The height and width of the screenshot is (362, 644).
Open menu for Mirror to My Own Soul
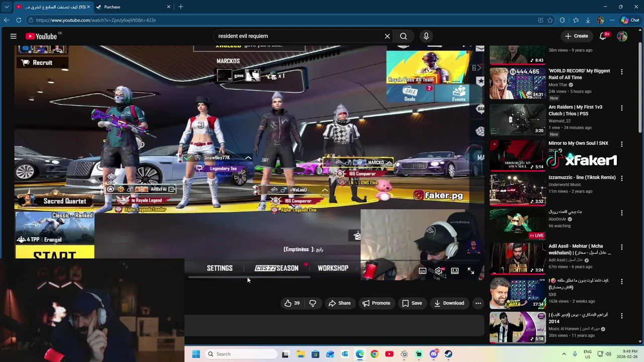(x=622, y=144)
